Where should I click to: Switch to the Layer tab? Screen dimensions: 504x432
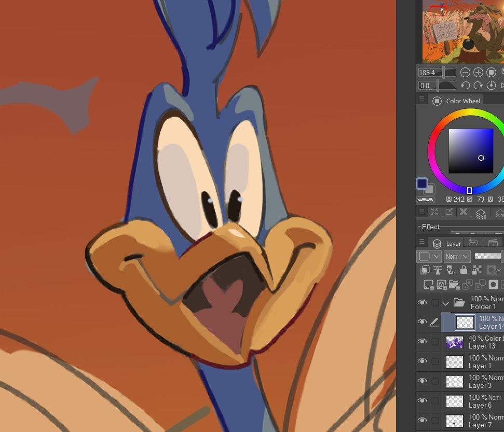446,243
